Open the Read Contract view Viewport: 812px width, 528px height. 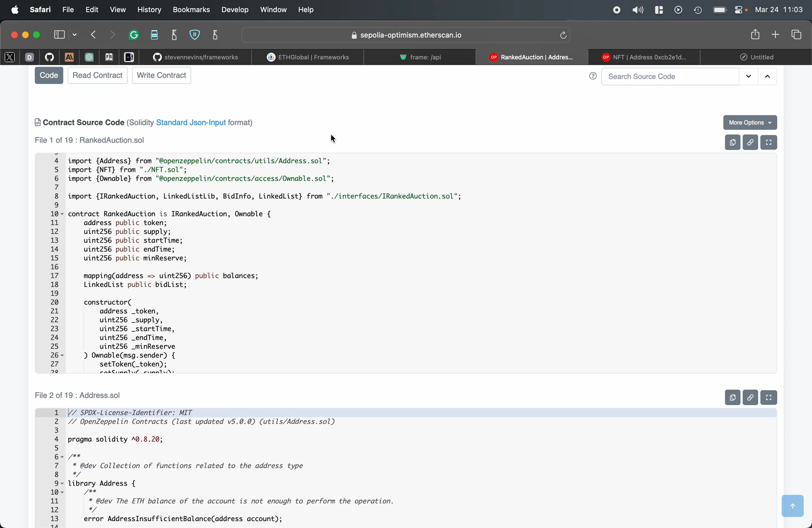click(x=98, y=75)
